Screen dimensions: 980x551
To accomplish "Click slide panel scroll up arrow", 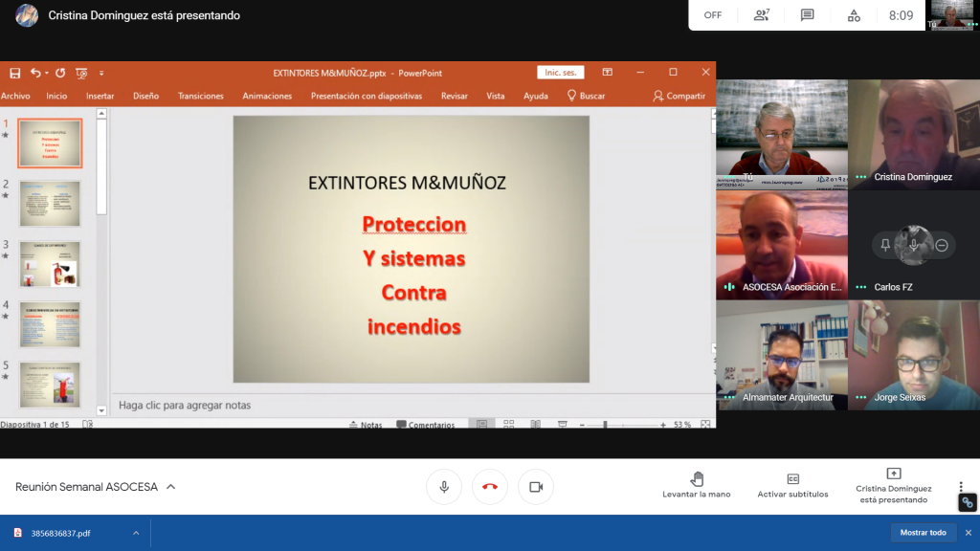I will click(x=101, y=114).
